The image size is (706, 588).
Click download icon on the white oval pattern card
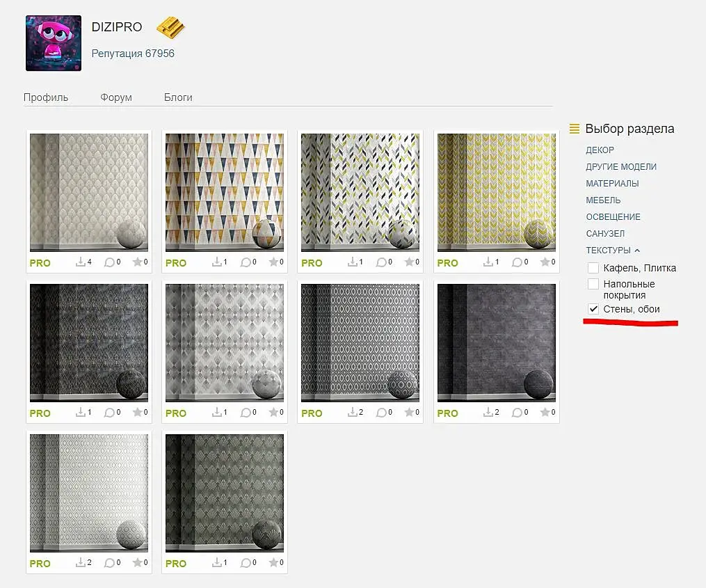(81, 562)
